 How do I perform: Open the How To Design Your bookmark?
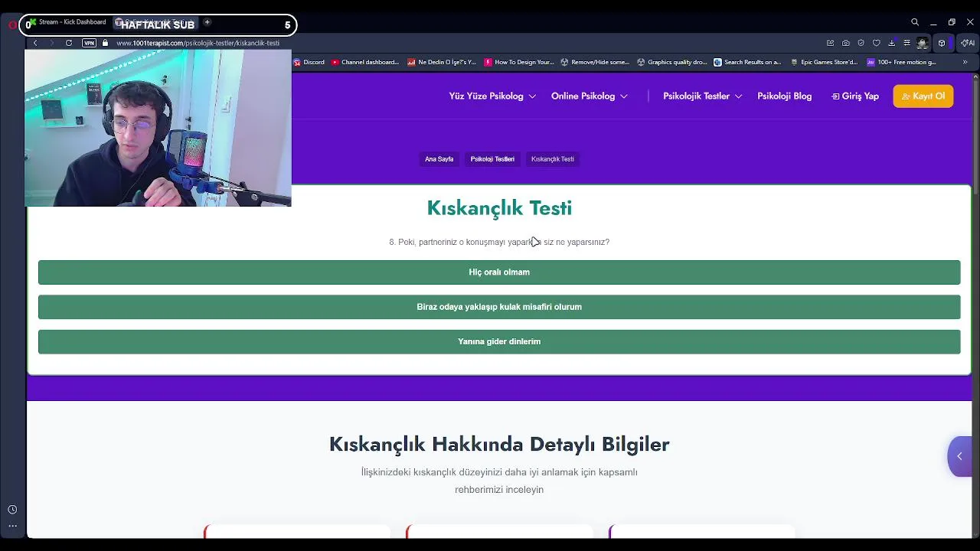(519, 62)
